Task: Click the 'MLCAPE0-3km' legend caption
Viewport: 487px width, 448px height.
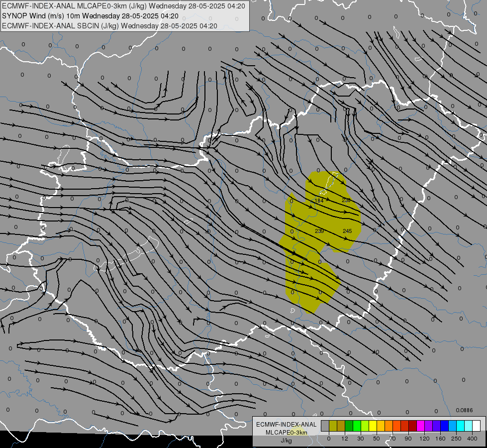Action: click(x=287, y=433)
